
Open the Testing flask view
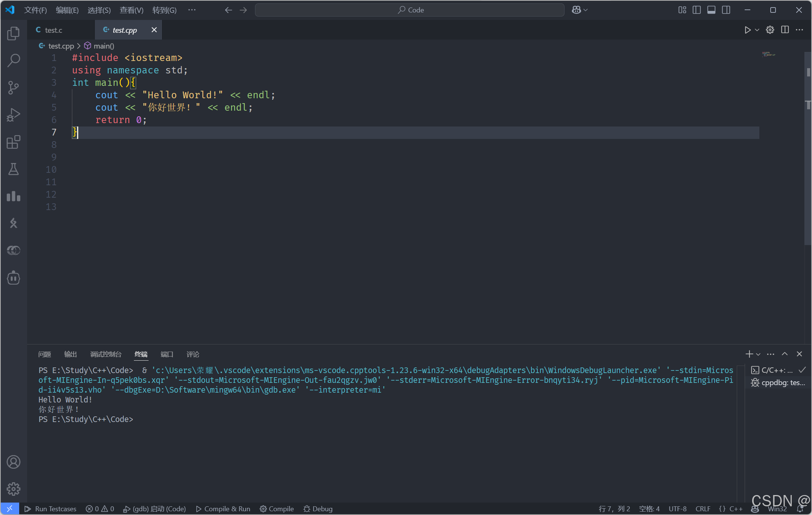(x=14, y=169)
